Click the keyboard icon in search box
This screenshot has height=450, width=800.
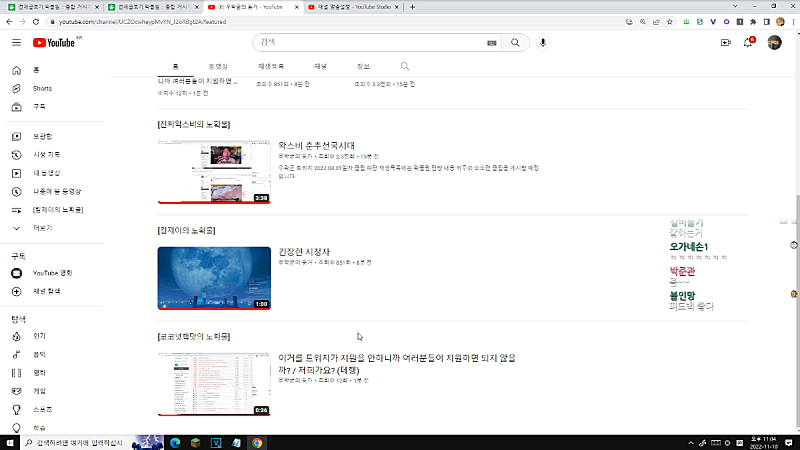coord(491,43)
